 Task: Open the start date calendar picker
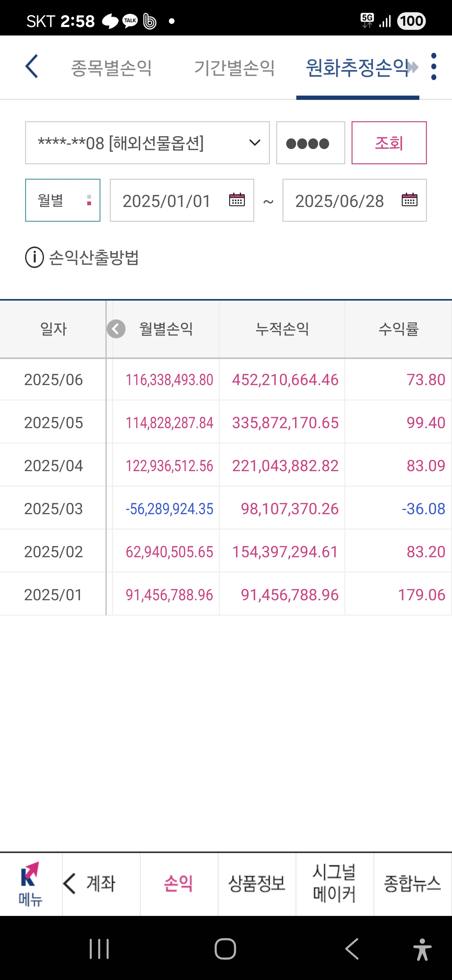coord(236,200)
